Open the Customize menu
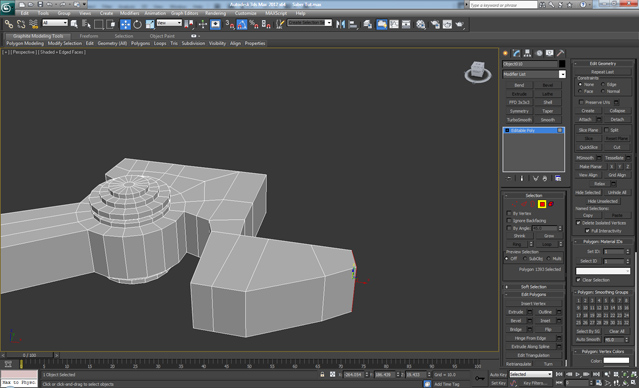This screenshot has width=639, height=388. [245, 13]
